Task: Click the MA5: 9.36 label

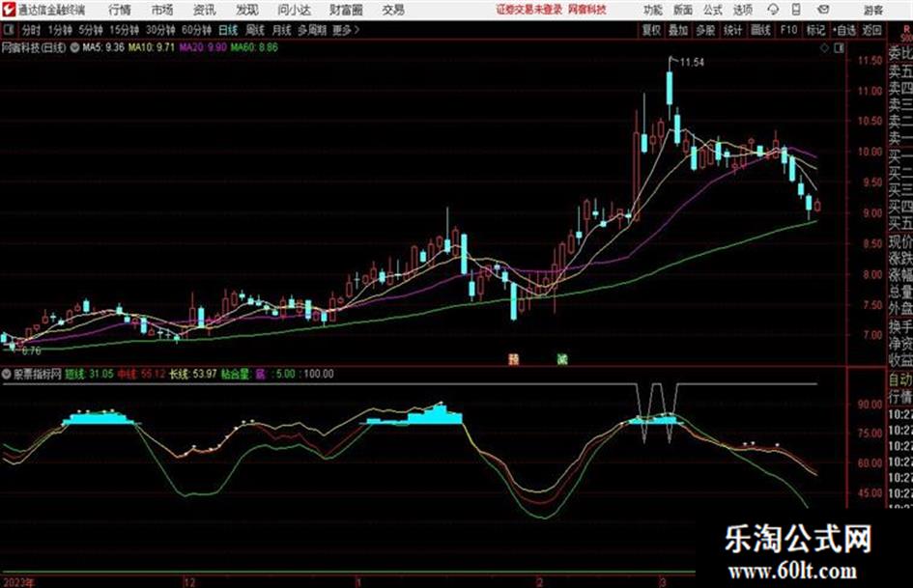Action: tap(103, 47)
